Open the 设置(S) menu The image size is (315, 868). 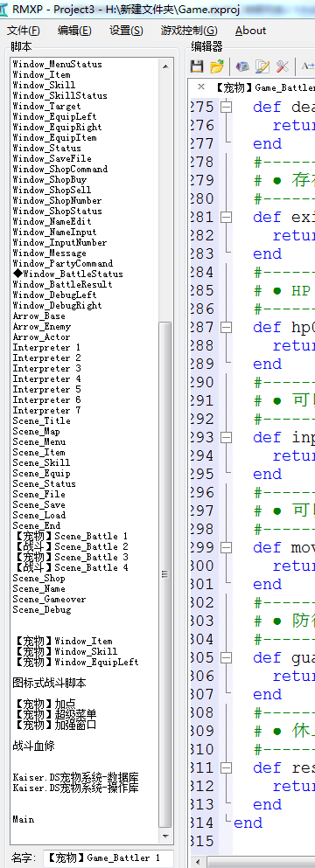click(x=126, y=31)
